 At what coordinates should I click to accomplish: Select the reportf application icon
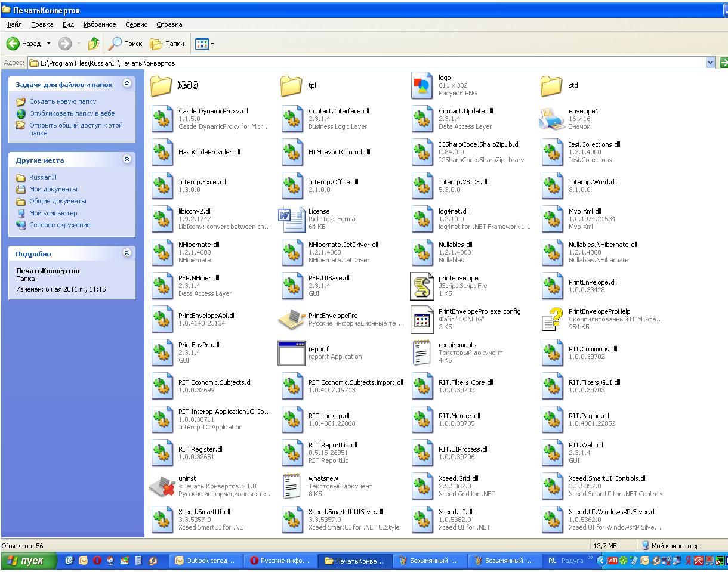click(x=292, y=353)
